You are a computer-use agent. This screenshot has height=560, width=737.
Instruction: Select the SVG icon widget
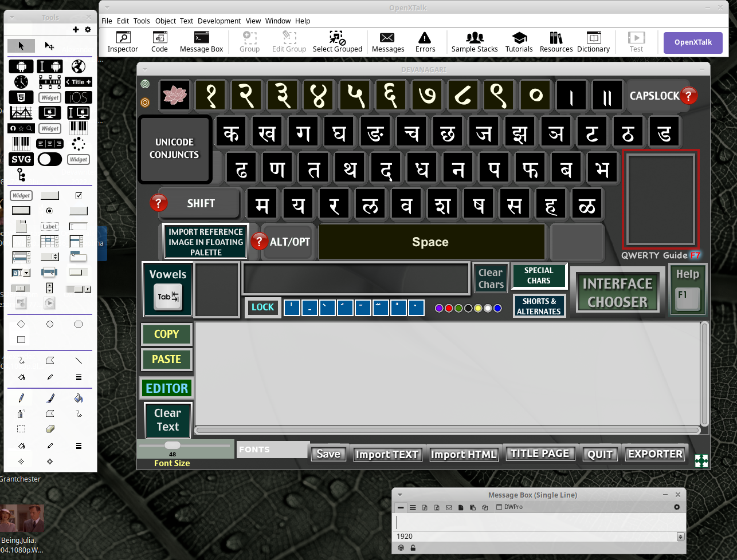coord(21,159)
